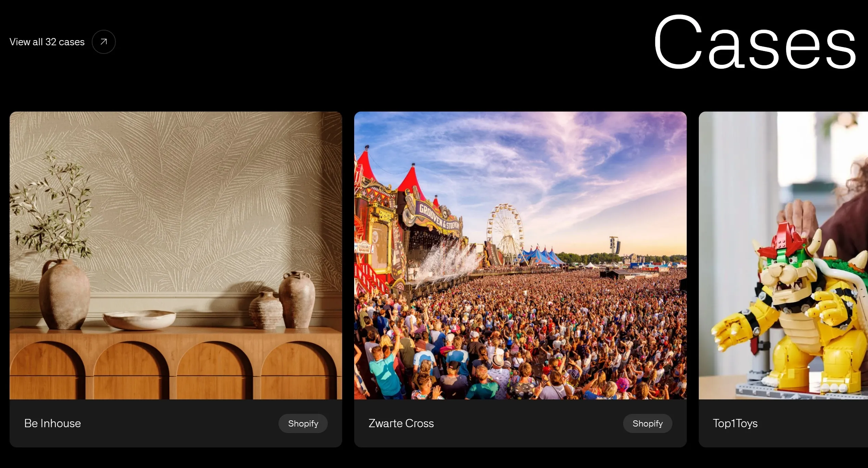The width and height of the screenshot is (868, 468).
Task: Click the white bowl on the sideboard
Action: click(x=139, y=320)
